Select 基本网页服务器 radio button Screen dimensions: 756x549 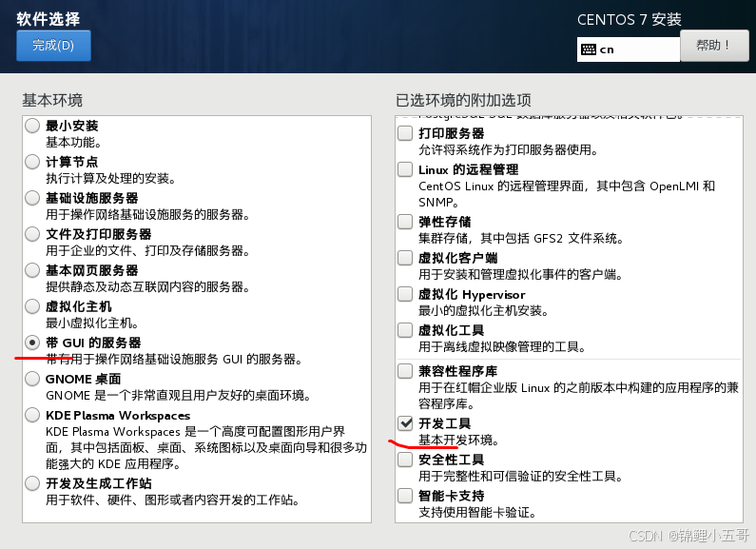32,270
